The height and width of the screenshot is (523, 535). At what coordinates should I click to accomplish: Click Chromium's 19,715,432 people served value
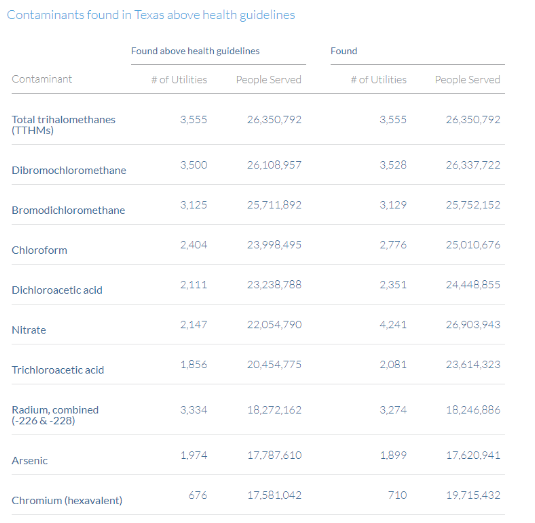(473, 495)
